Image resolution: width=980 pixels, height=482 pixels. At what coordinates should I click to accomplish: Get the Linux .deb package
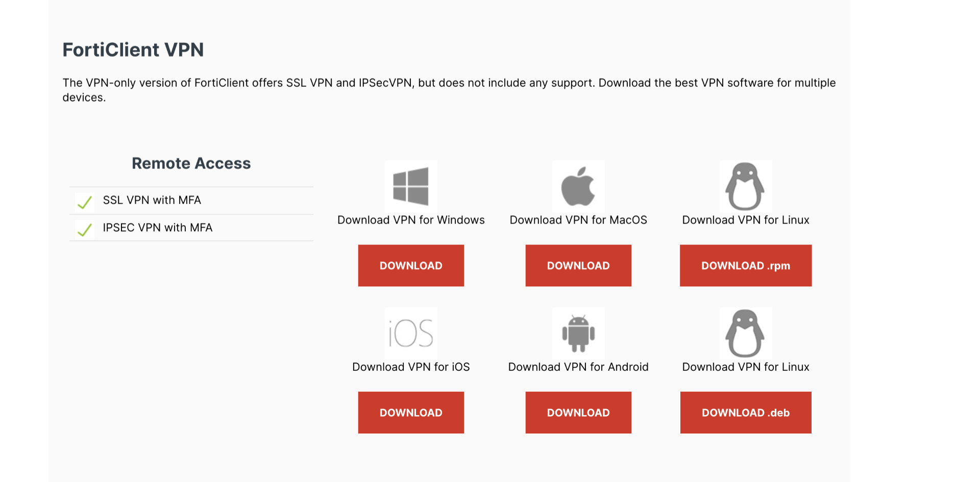tap(746, 413)
